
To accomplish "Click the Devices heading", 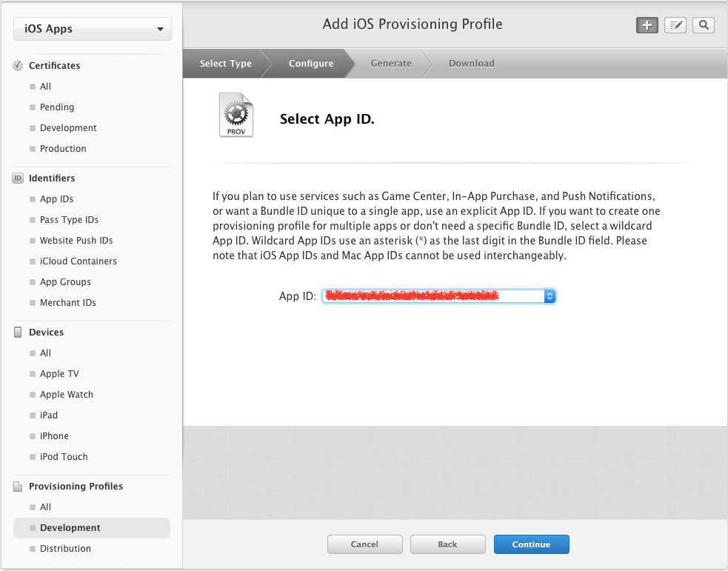I will [x=46, y=332].
